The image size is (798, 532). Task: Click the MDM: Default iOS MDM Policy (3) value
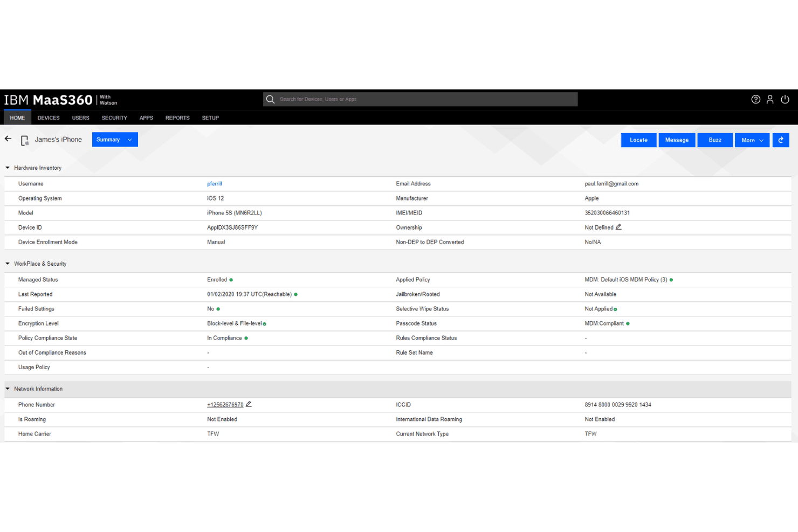click(x=626, y=280)
